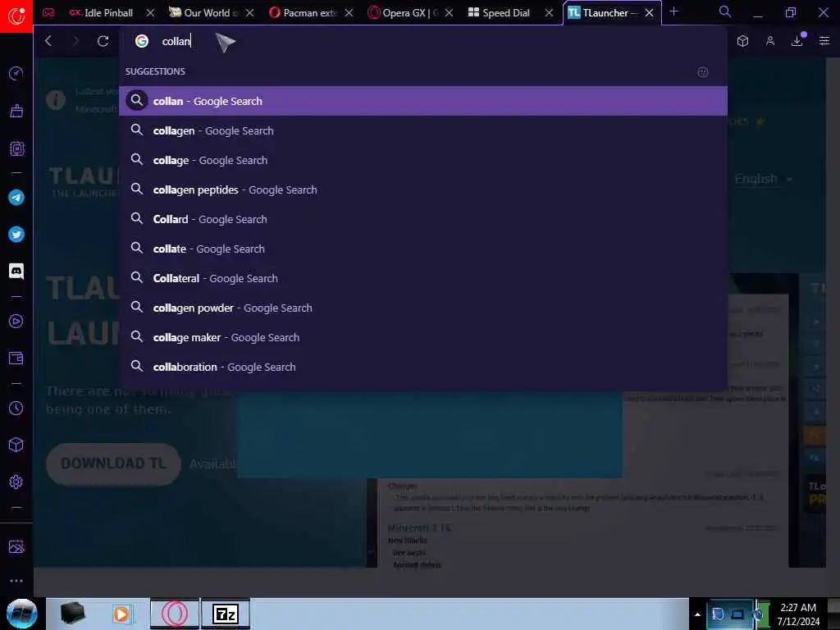Open GX Cleaner icon in sidebar
Image resolution: width=840 pixels, height=630 pixels.
pyautogui.click(x=16, y=111)
